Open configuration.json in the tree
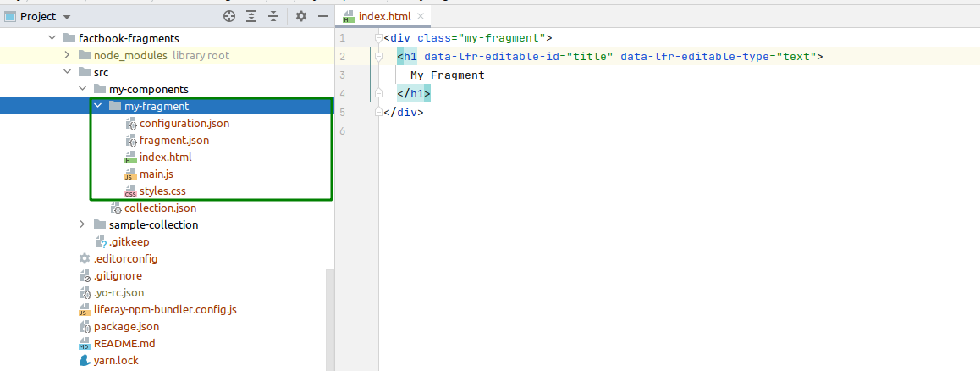This screenshot has width=980, height=371. (x=184, y=124)
